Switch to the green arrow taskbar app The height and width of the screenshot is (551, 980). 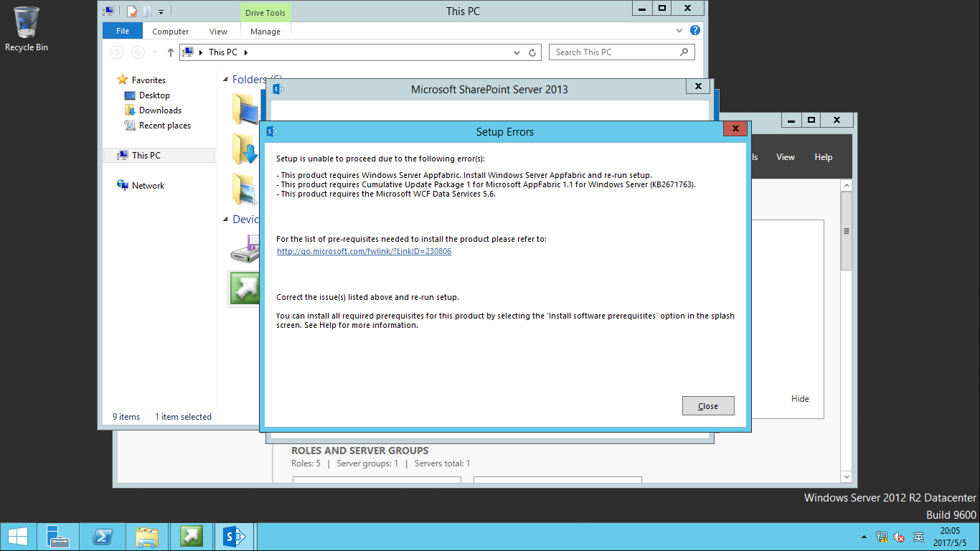pos(192,537)
